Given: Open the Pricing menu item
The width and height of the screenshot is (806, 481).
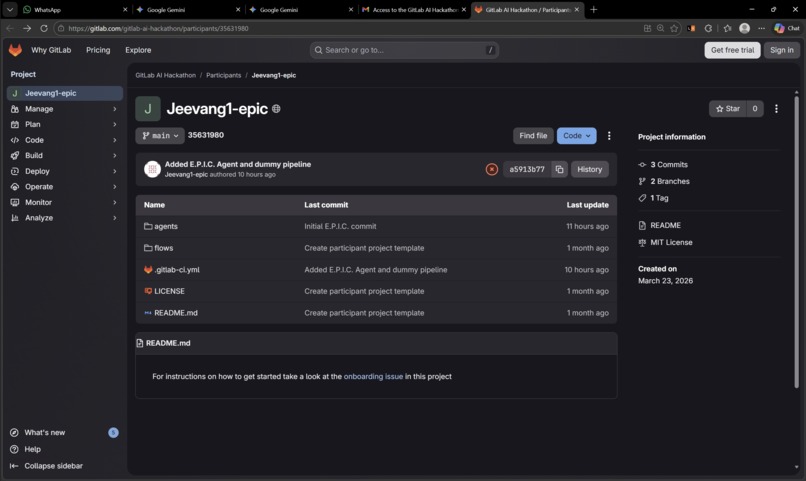Looking at the screenshot, I should coord(98,50).
